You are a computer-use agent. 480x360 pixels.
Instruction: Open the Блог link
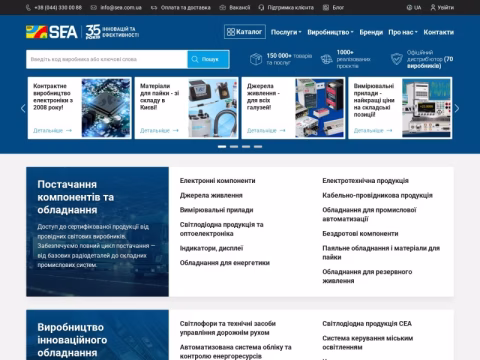coord(338,7)
